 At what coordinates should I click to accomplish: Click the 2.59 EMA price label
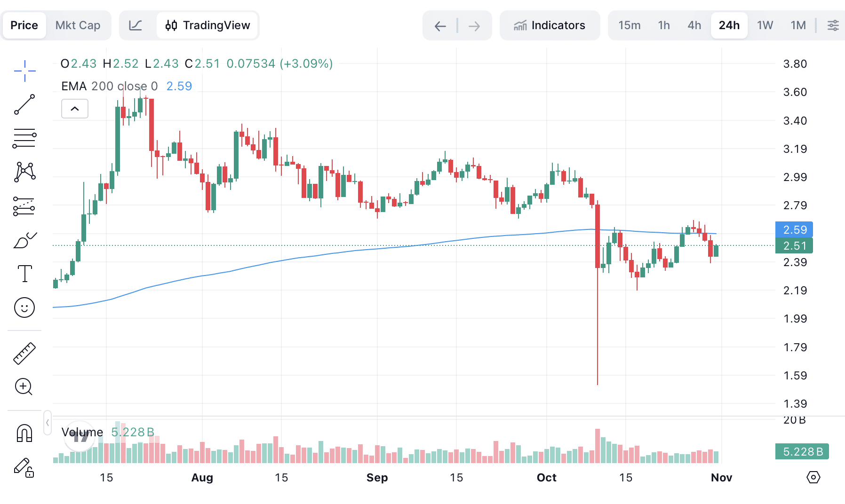pyautogui.click(x=794, y=230)
